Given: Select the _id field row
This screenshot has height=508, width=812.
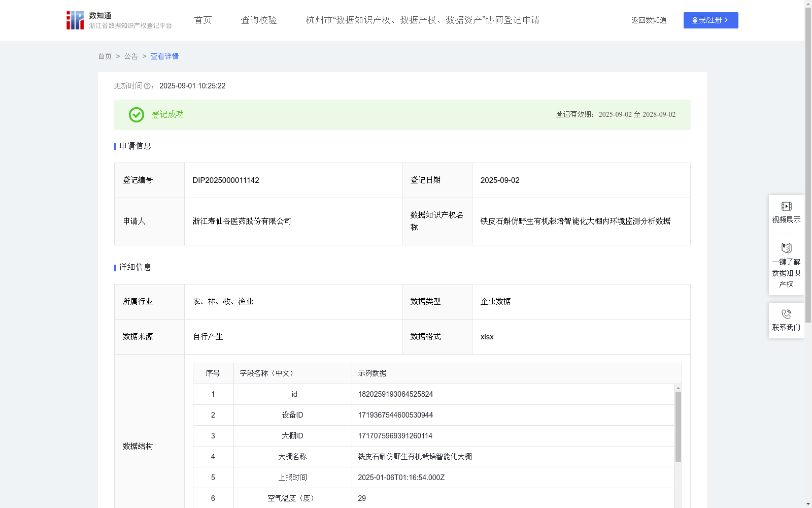Looking at the screenshot, I should pyautogui.click(x=434, y=394).
